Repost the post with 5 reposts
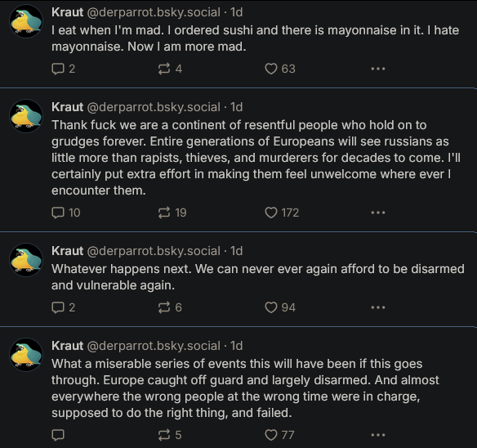 pyautogui.click(x=170, y=435)
